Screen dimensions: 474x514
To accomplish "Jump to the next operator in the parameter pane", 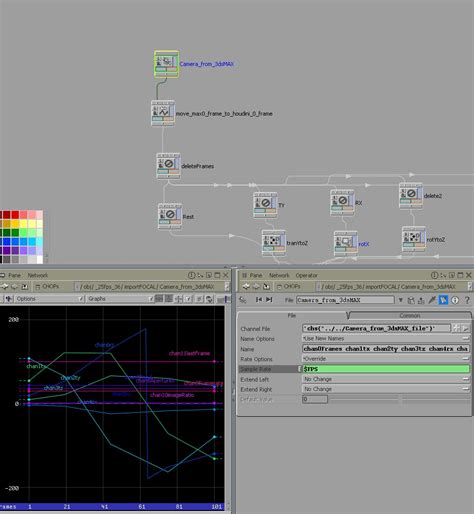I will click(x=269, y=300).
